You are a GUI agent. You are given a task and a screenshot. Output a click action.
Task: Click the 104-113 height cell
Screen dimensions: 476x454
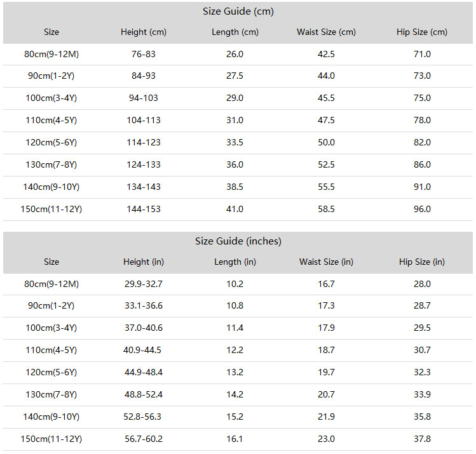point(143,120)
